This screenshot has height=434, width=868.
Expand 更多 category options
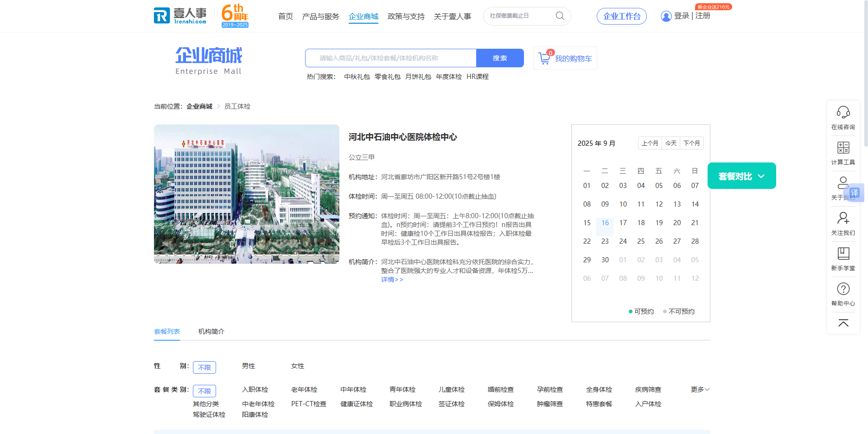click(700, 389)
